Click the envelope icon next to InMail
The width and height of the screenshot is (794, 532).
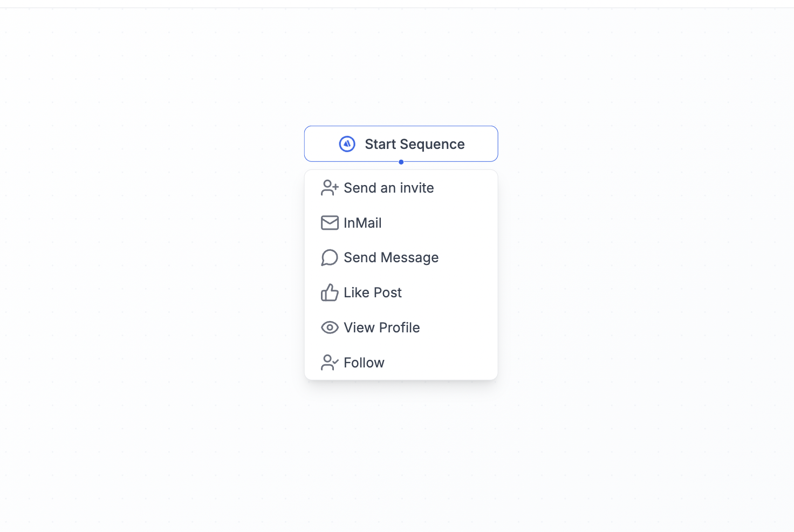click(x=329, y=223)
